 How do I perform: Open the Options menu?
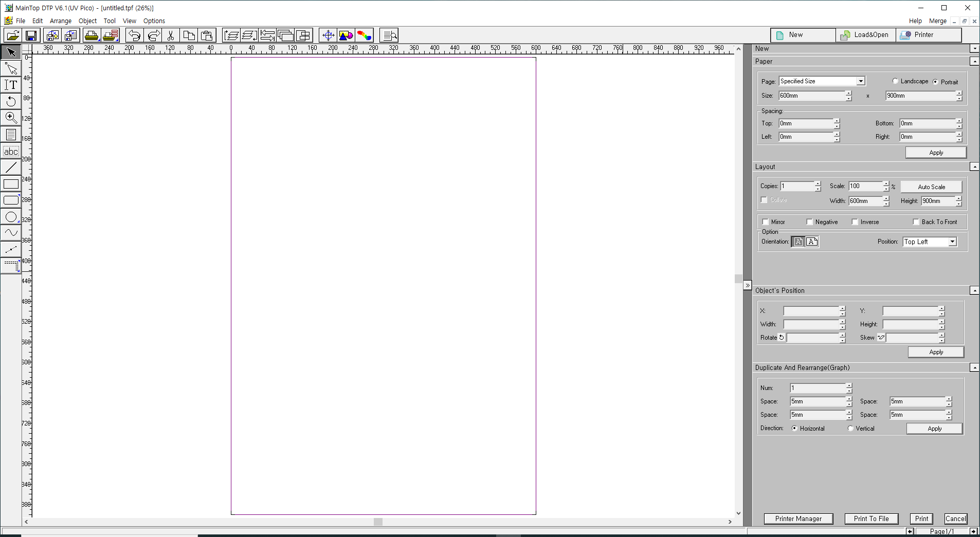pyautogui.click(x=154, y=21)
